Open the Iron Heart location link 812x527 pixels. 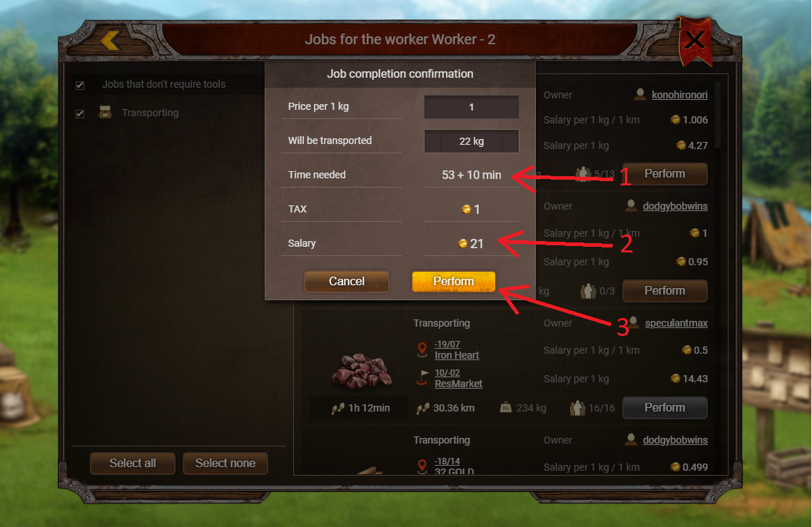(456, 355)
